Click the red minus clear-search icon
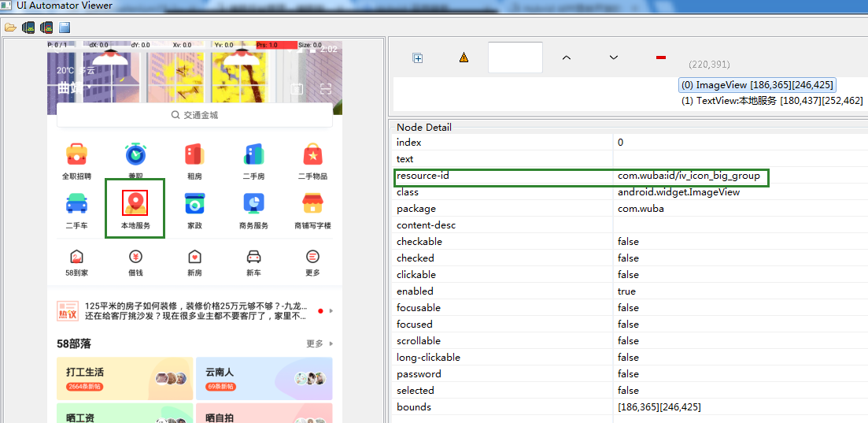 [660, 58]
